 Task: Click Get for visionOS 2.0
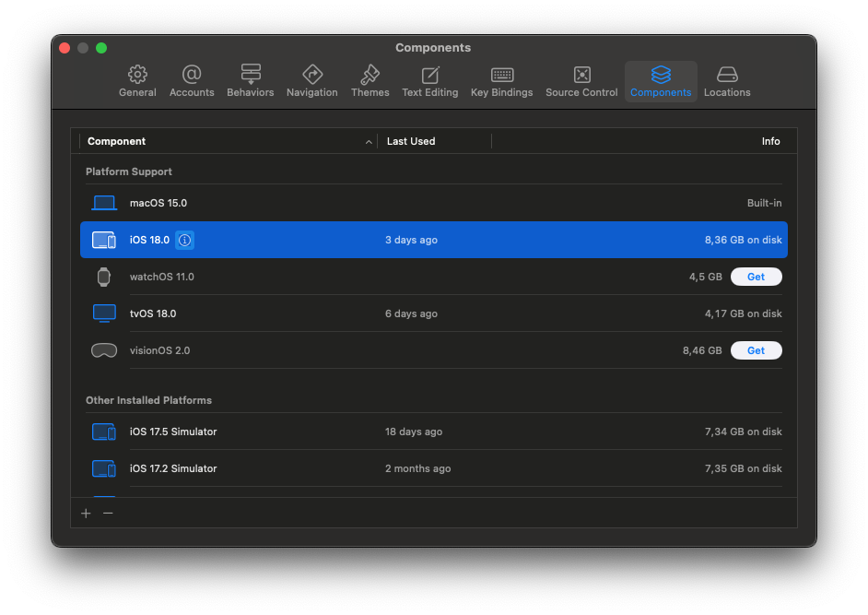click(x=756, y=350)
